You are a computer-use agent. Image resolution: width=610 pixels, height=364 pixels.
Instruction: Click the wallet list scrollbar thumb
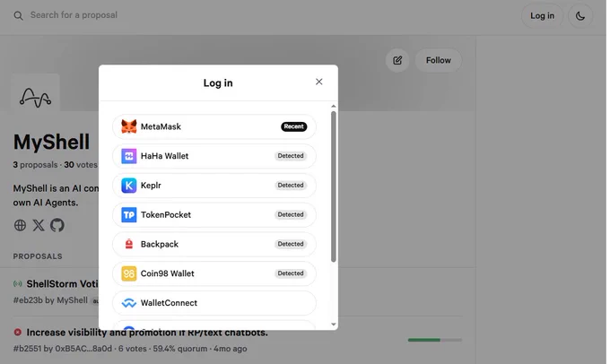(334, 186)
